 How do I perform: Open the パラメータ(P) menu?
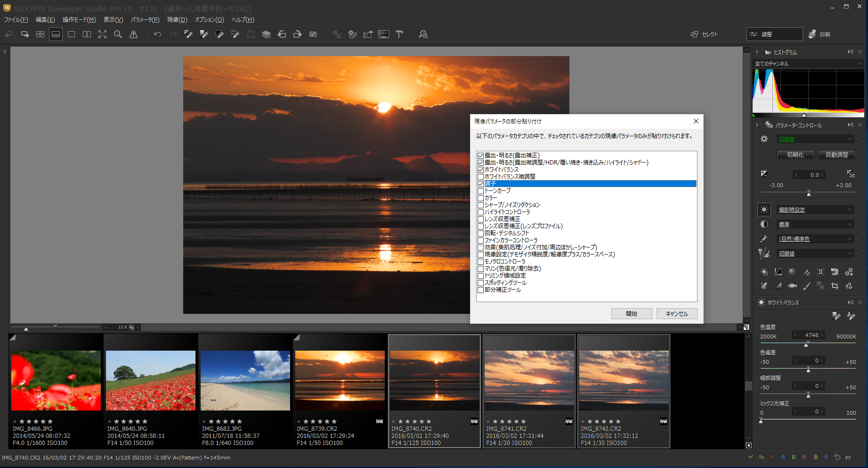point(145,20)
